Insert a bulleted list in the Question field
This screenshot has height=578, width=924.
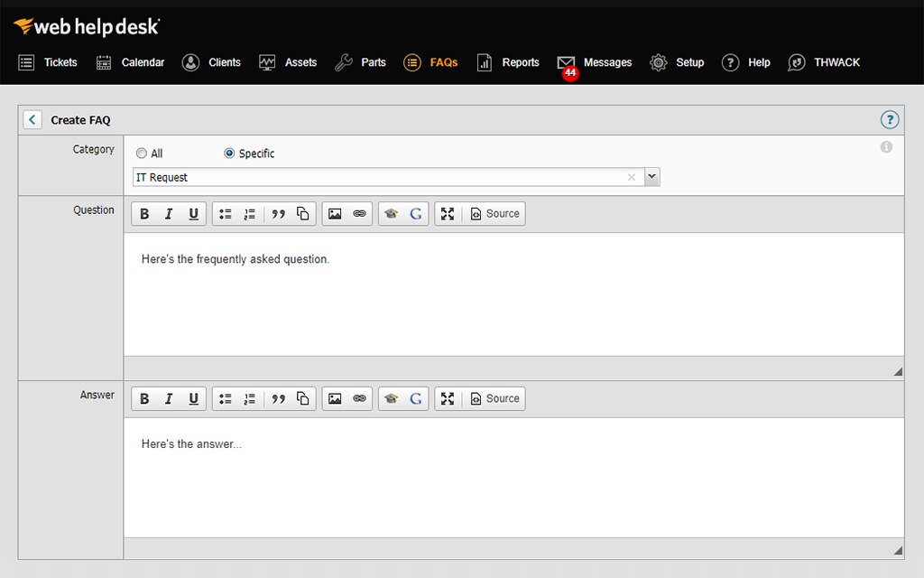tap(225, 213)
